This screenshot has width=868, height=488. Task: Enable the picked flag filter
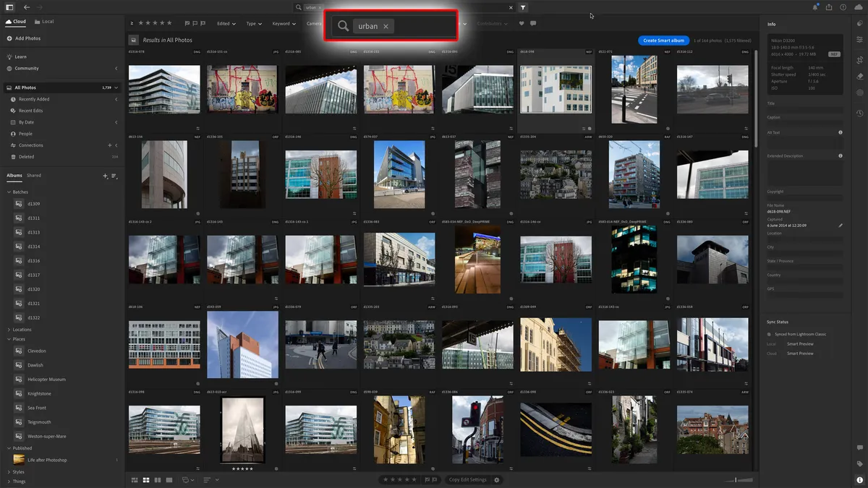click(x=187, y=23)
